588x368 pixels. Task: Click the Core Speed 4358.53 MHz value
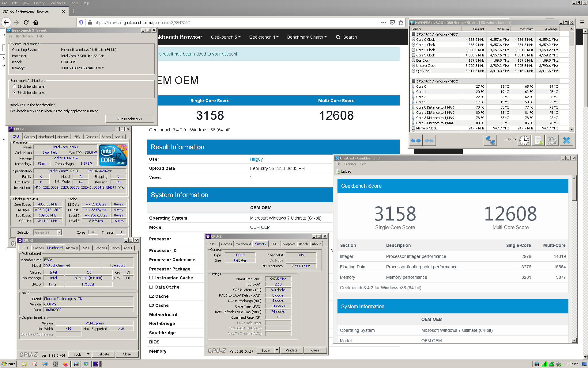(48, 204)
